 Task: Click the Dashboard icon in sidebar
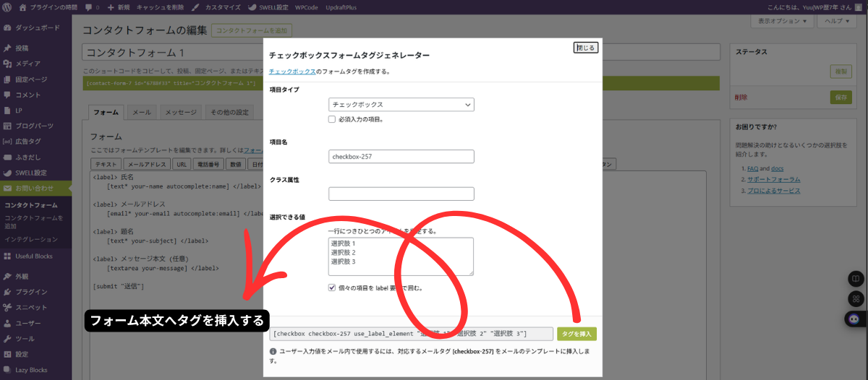(x=7, y=28)
